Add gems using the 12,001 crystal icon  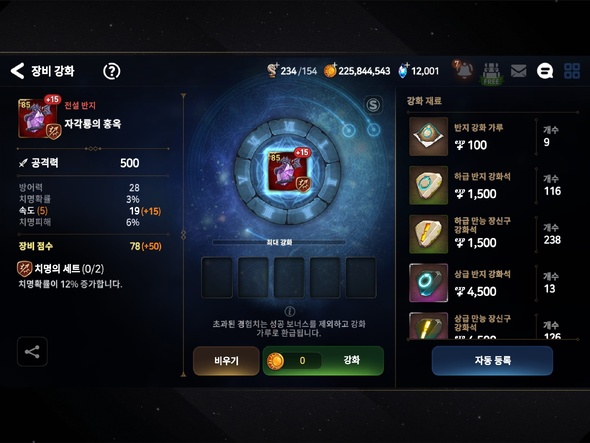pyautogui.click(x=403, y=70)
